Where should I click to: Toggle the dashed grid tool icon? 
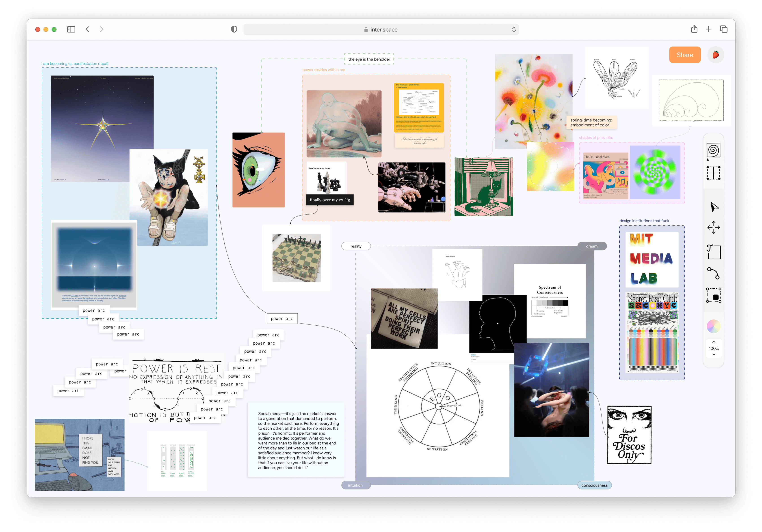pyautogui.click(x=713, y=173)
